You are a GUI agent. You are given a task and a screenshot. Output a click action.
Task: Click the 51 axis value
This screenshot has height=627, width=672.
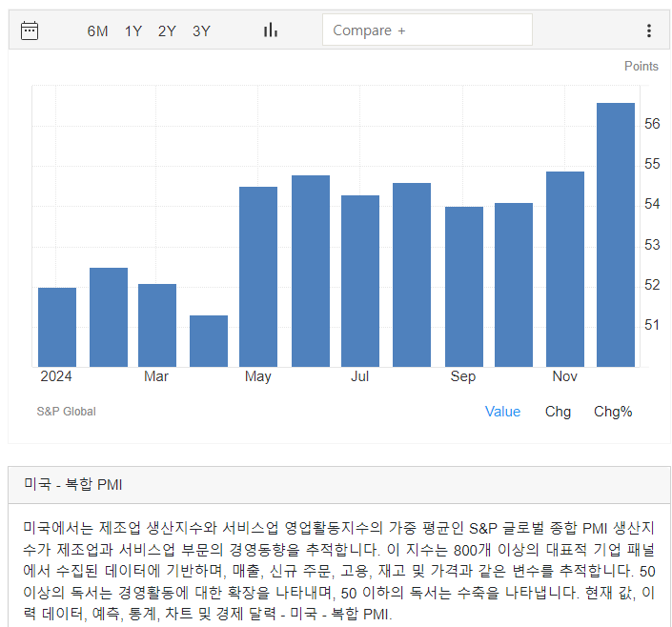[x=652, y=325]
